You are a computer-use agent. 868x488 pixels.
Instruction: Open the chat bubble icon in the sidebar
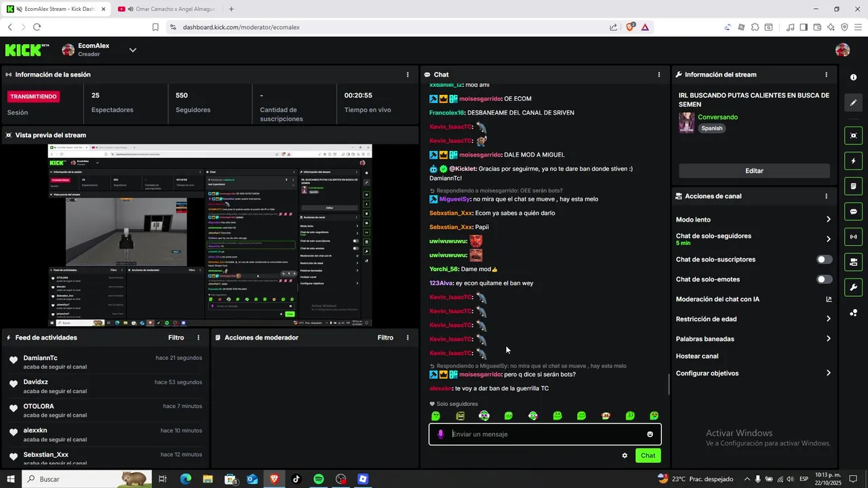coord(853,211)
